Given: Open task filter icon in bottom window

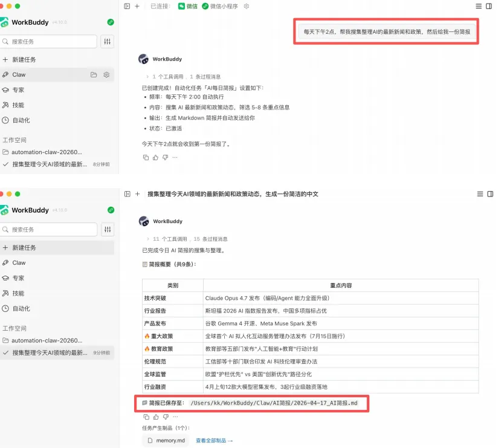Looking at the screenshot, I should 108,229.
